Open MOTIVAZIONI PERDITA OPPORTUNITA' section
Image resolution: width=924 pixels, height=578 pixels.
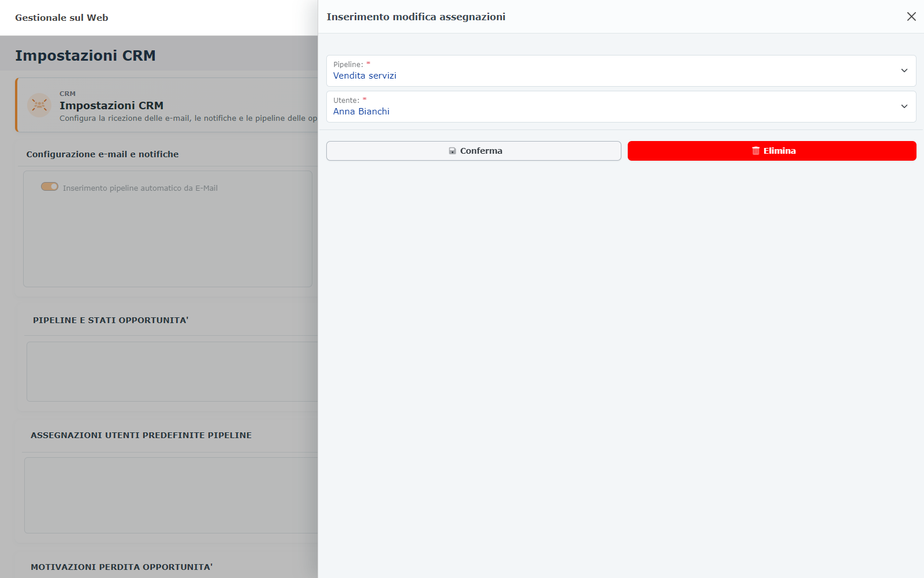(x=122, y=567)
